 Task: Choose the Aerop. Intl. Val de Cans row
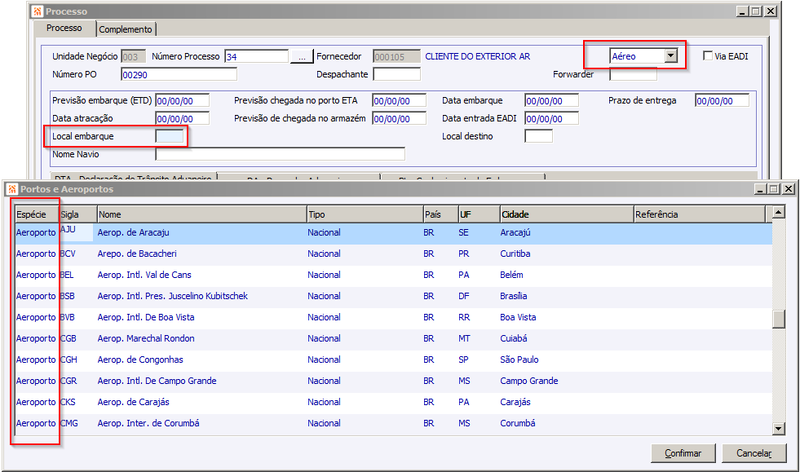point(393,275)
